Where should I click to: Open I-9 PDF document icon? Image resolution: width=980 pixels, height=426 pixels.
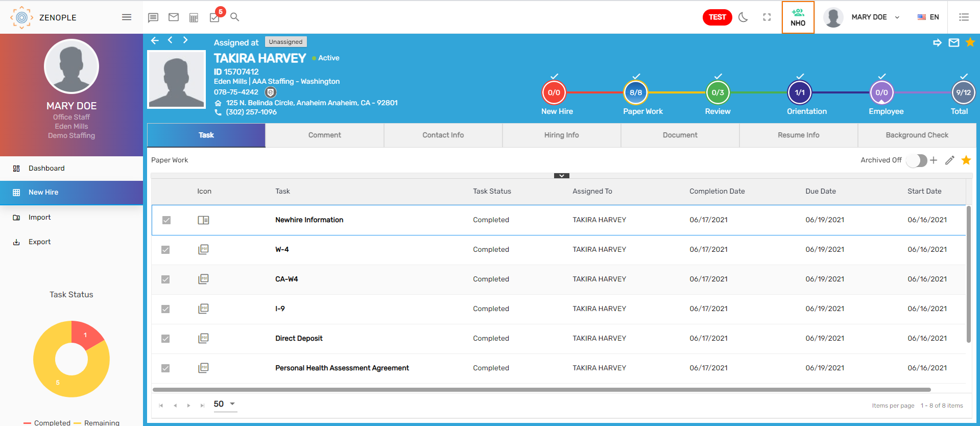pyautogui.click(x=203, y=309)
